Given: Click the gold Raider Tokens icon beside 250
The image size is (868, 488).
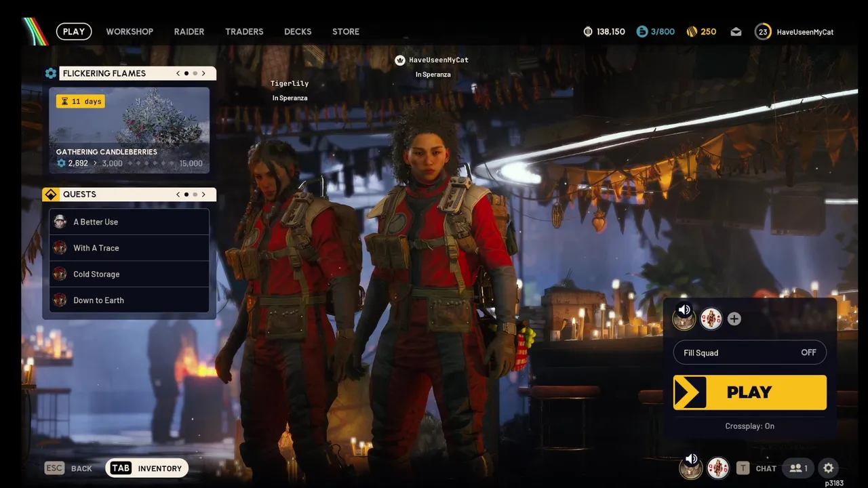Looking at the screenshot, I should tap(692, 32).
